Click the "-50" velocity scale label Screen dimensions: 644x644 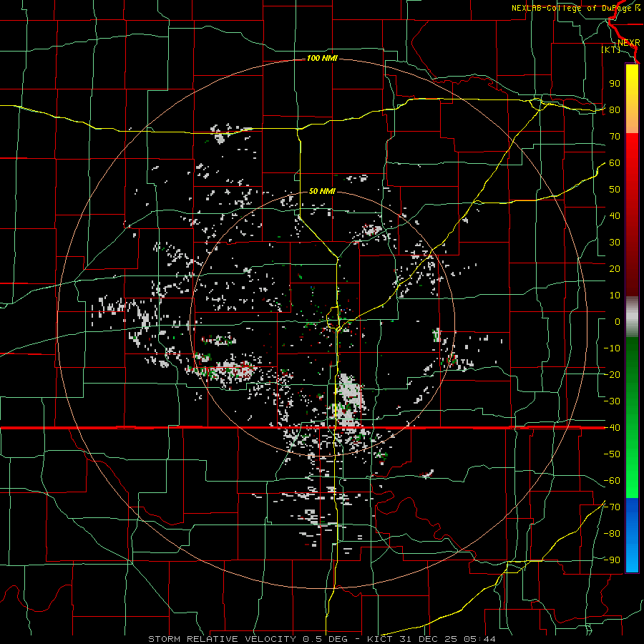pos(612,454)
